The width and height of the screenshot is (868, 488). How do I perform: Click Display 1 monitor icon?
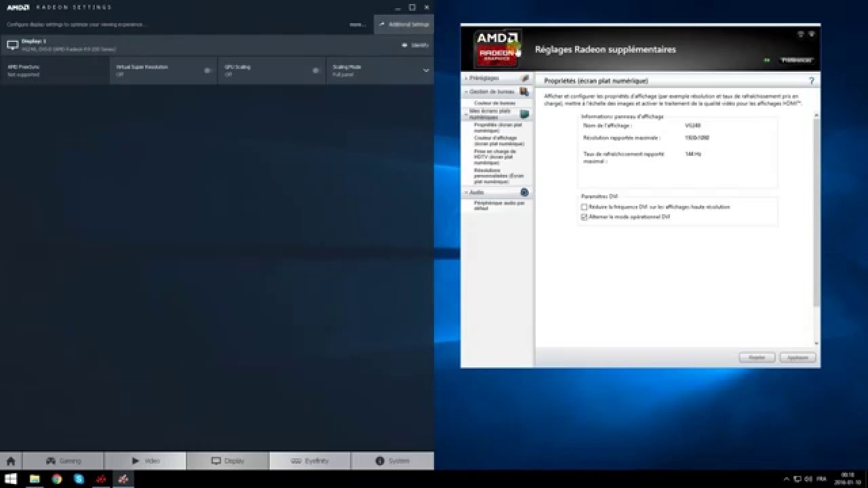click(x=12, y=45)
